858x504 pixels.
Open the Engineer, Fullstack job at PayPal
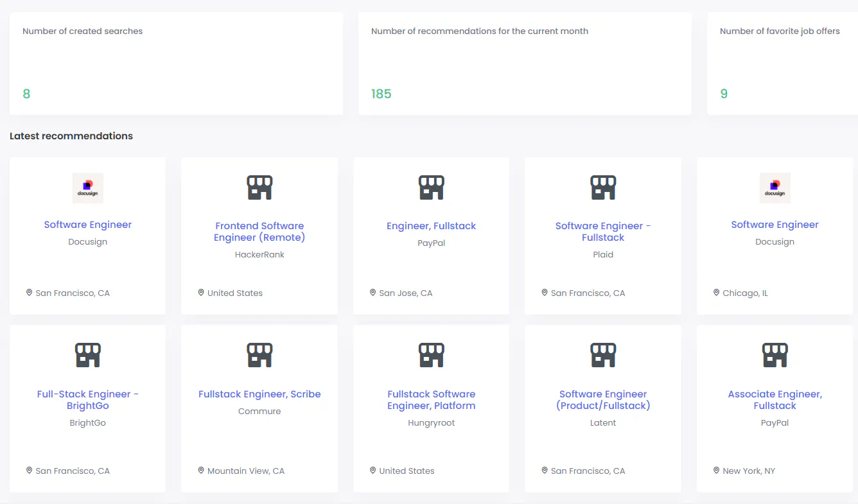432,226
